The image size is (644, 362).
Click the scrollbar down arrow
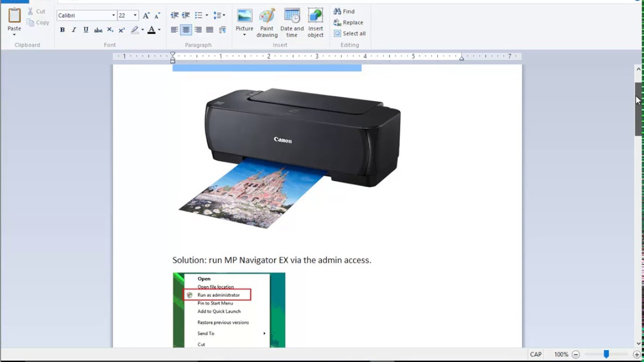[638, 343]
